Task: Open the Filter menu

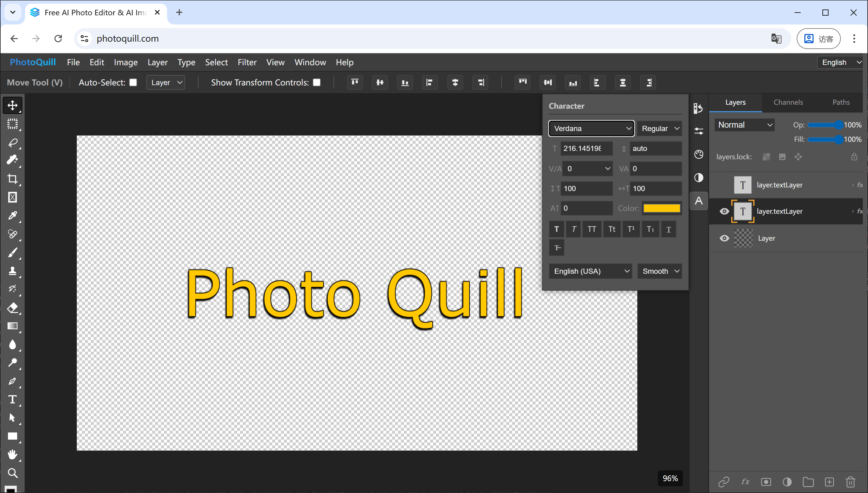Action: click(247, 62)
